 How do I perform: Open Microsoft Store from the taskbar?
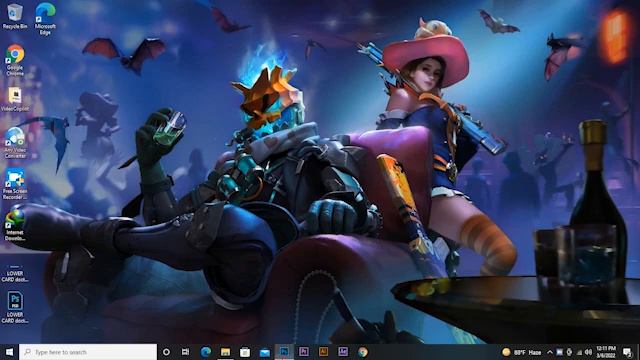[x=245, y=352]
